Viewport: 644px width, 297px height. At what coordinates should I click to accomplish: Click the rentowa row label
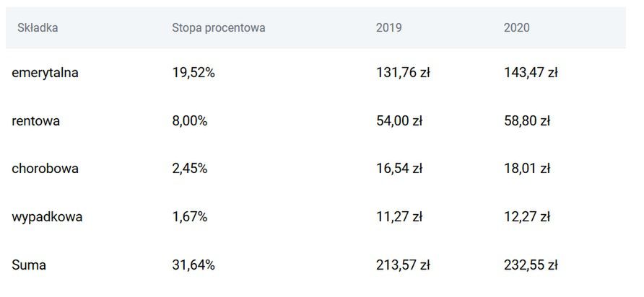pos(35,120)
